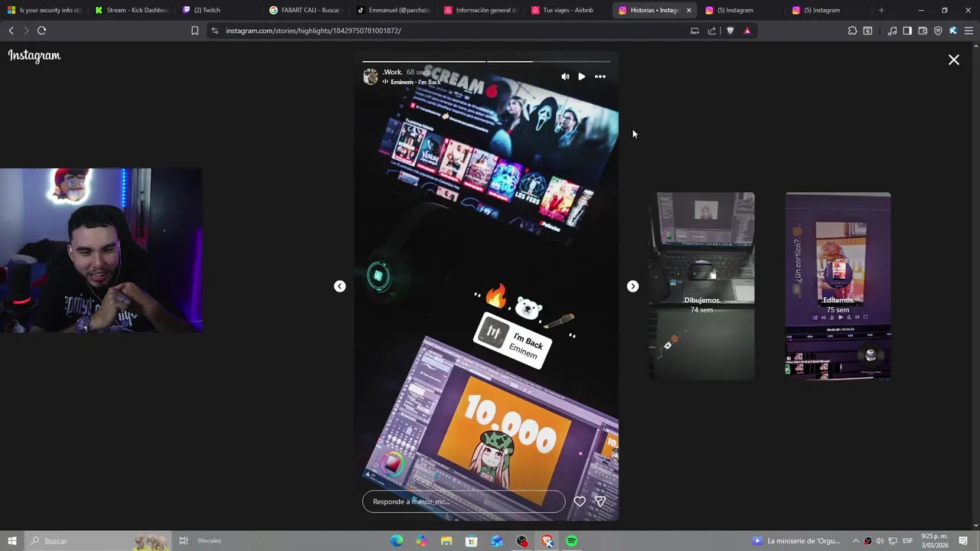The height and width of the screenshot is (551, 980).
Task: Go forward in browser history
Action: 26,31
